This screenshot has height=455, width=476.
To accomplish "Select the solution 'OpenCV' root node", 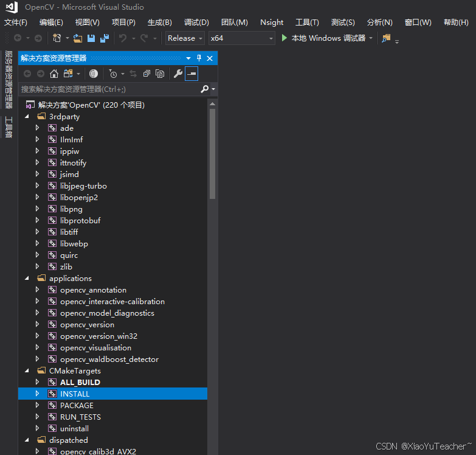I will [91, 105].
